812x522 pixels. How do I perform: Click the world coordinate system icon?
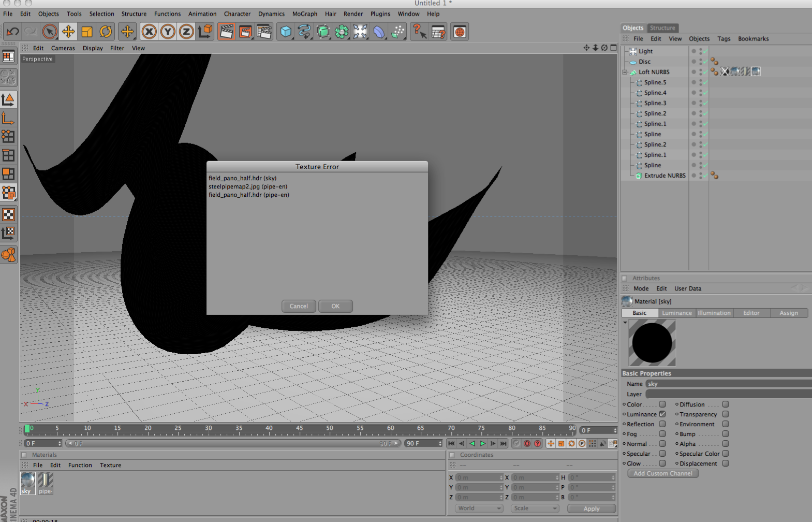coord(205,32)
